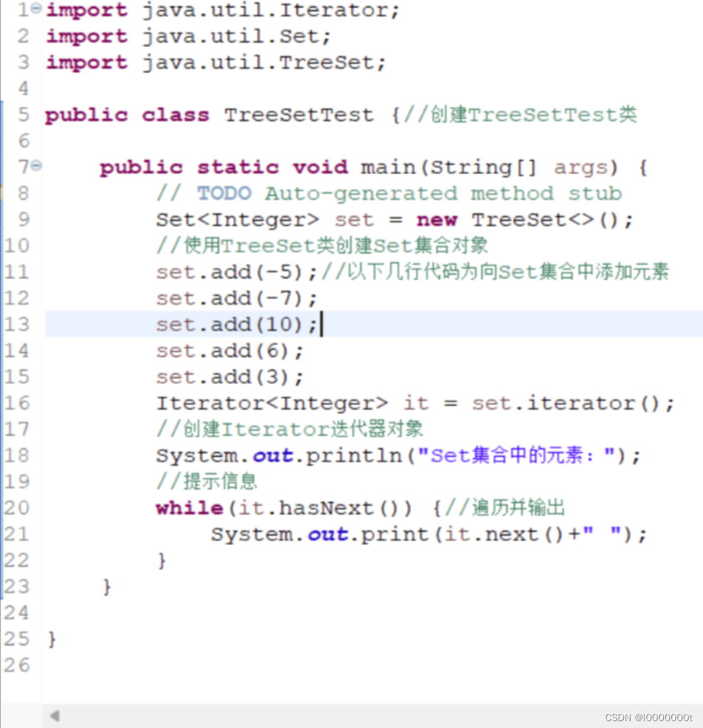Click 'set.add(3);' statement
This screenshot has width=703, height=728.
(x=229, y=377)
